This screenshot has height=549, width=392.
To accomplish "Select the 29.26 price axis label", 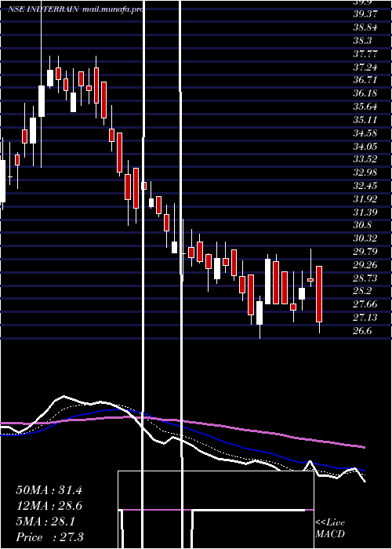I will click(366, 265).
